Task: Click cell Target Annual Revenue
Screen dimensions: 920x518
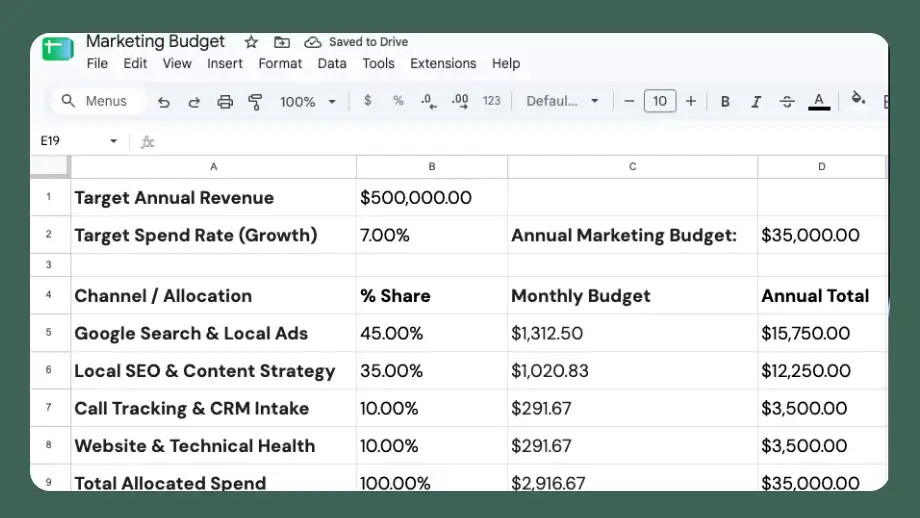Action: tap(214, 198)
